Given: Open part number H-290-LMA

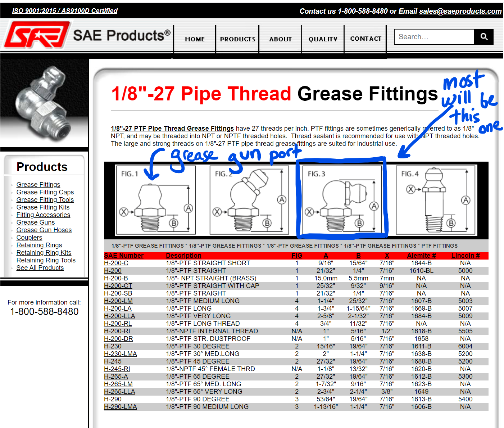Looking at the screenshot, I should (x=121, y=407).
